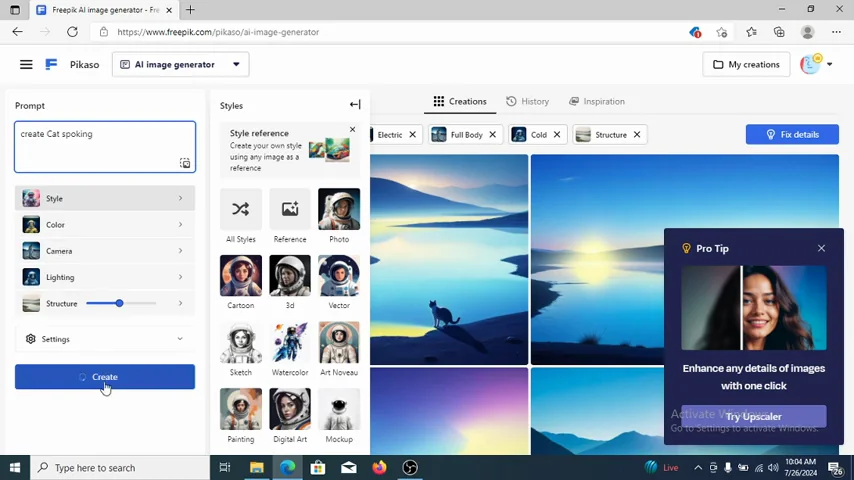Image resolution: width=854 pixels, height=480 pixels.
Task: Click the Freepik logo icon
Action: tap(51, 64)
